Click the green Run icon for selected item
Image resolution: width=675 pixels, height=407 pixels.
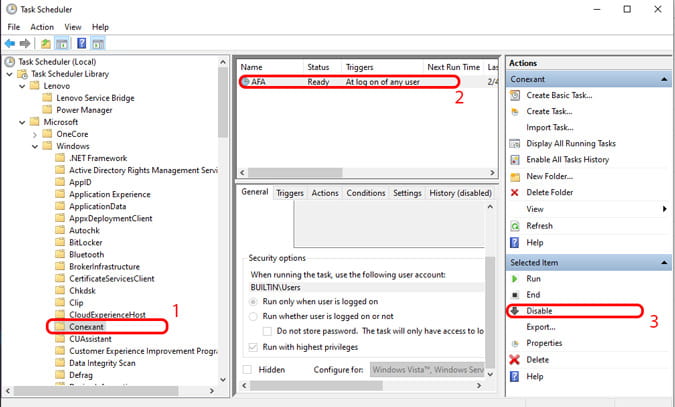tap(516, 279)
